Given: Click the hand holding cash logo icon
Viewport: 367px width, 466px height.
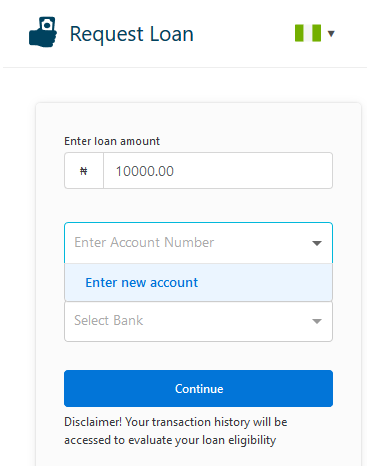Looking at the screenshot, I should pyautogui.click(x=43, y=32).
